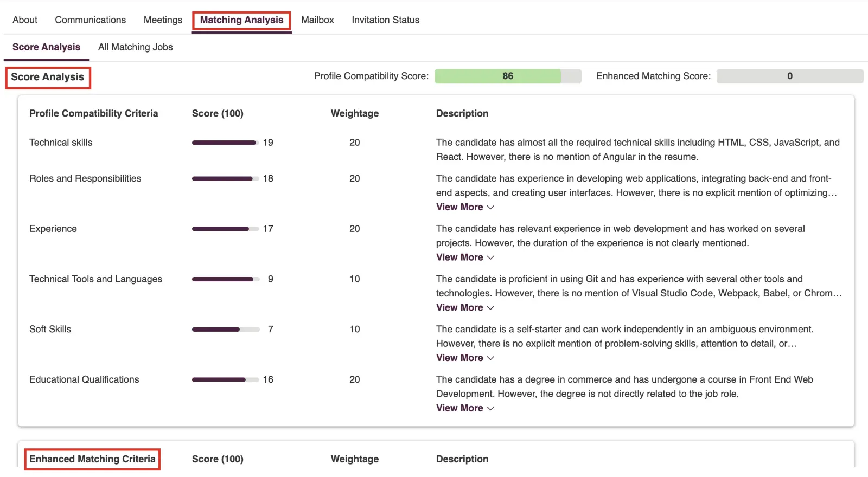Viewport: 868px width, 477px height.
Task: Click the Enhanced Matching Criteria heading
Action: pyautogui.click(x=92, y=459)
